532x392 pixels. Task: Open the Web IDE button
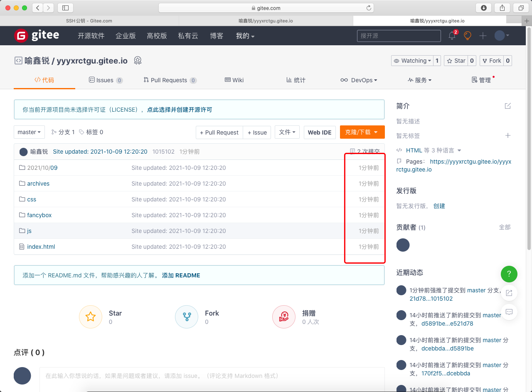320,132
